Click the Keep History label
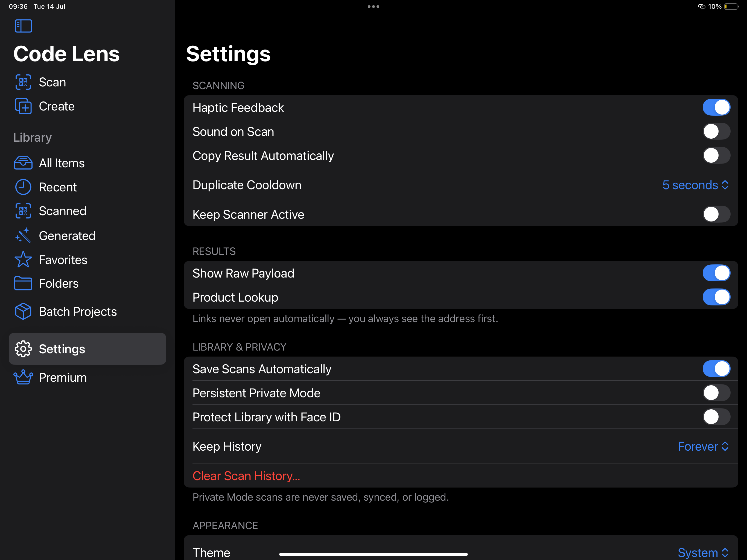This screenshot has height=560, width=747. [227, 447]
